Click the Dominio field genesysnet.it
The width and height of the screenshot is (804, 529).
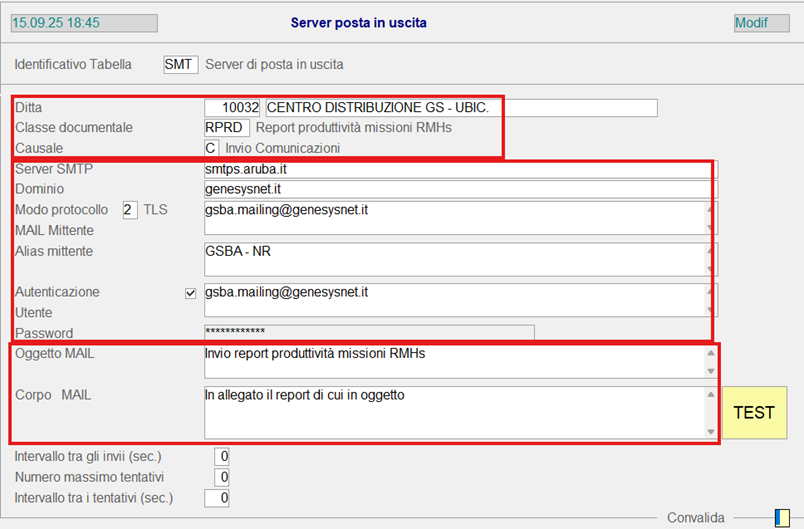click(460, 189)
